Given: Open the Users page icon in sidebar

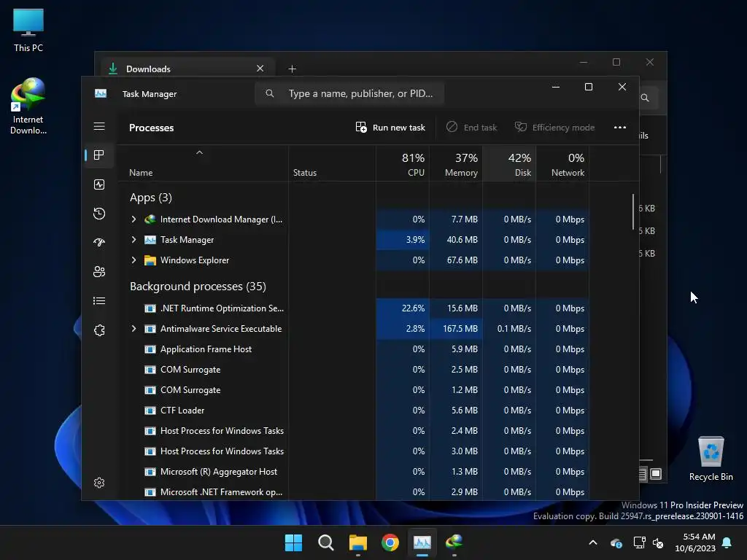Looking at the screenshot, I should click(99, 271).
